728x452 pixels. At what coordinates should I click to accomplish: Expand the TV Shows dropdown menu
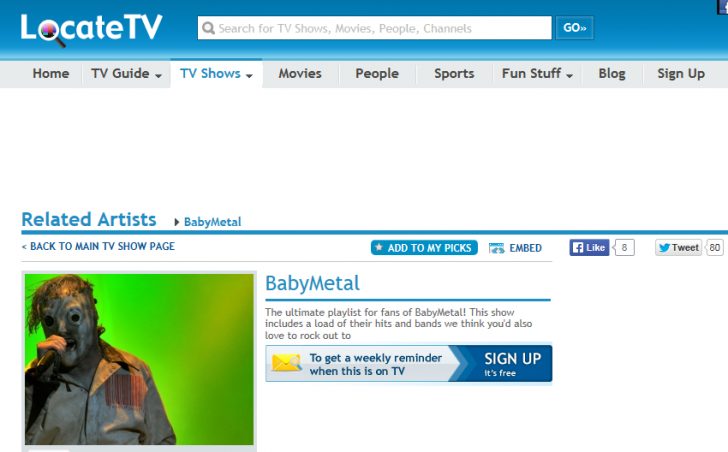216,73
